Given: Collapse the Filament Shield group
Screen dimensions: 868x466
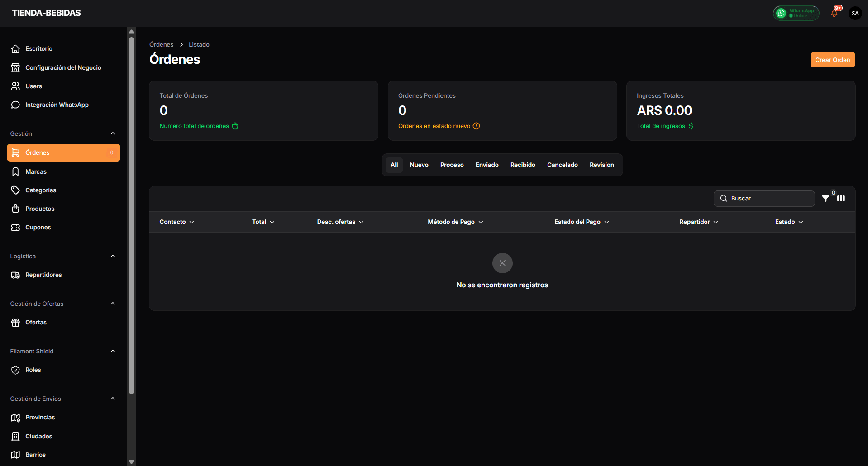Looking at the screenshot, I should pos(113,351).
